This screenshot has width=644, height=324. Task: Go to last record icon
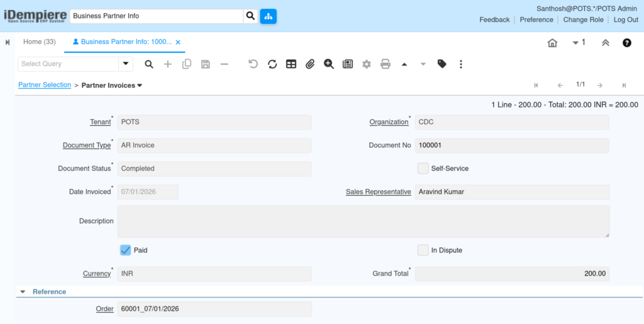624,86
